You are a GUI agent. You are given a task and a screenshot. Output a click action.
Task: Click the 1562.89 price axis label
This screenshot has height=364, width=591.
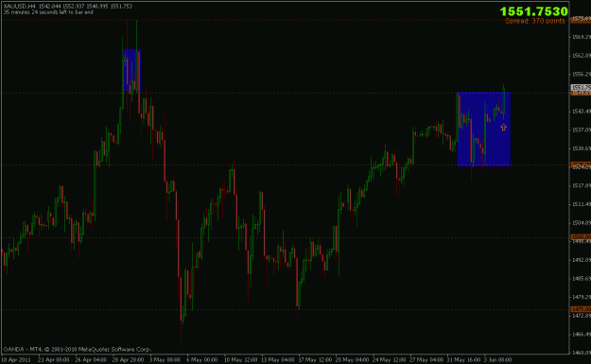pos(582,56)
